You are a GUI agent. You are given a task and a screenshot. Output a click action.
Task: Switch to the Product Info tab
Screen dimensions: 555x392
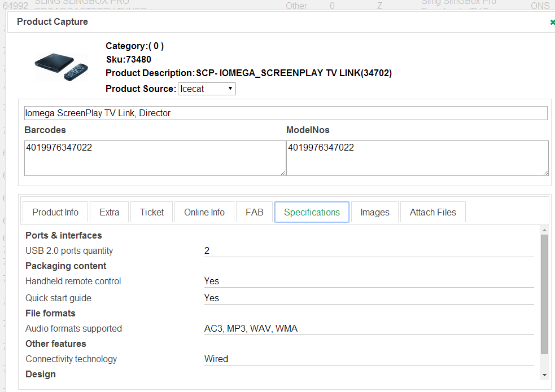tap(55, 212)
